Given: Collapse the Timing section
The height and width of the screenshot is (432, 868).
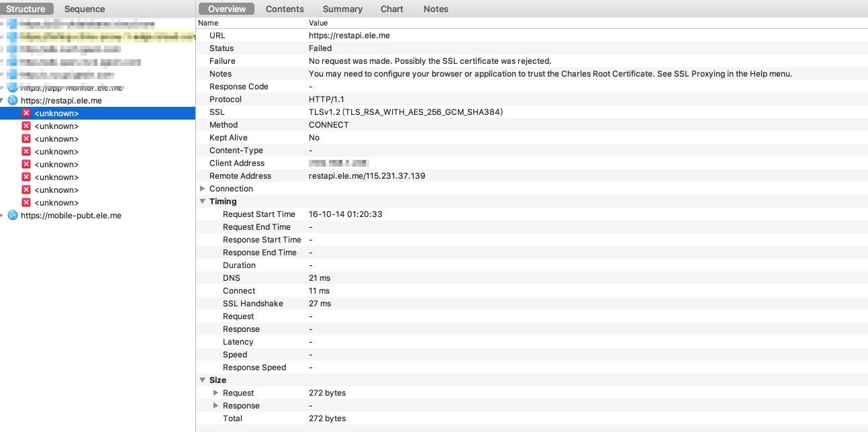Looking at the screenshot, I should 203,202.
